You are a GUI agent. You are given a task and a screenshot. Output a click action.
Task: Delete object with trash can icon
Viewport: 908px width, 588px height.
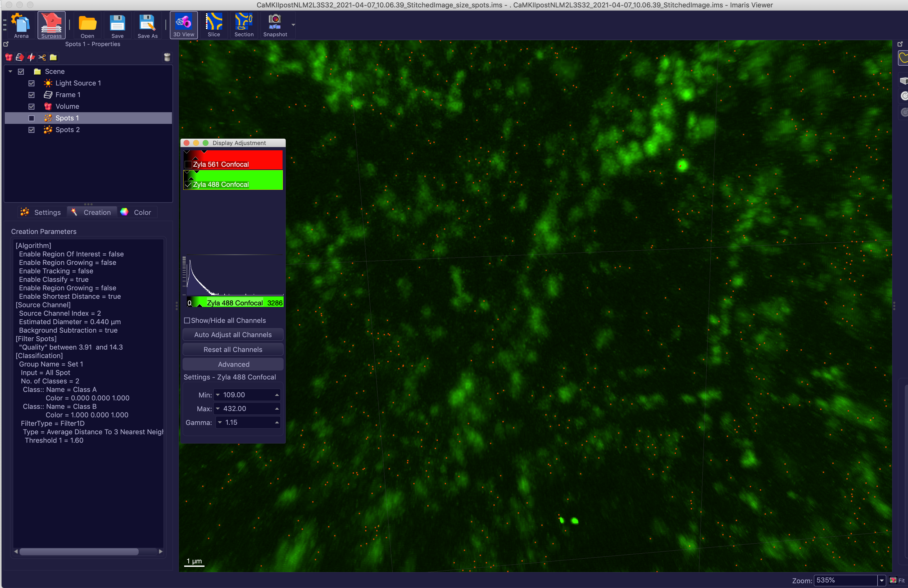coord(167,57)
